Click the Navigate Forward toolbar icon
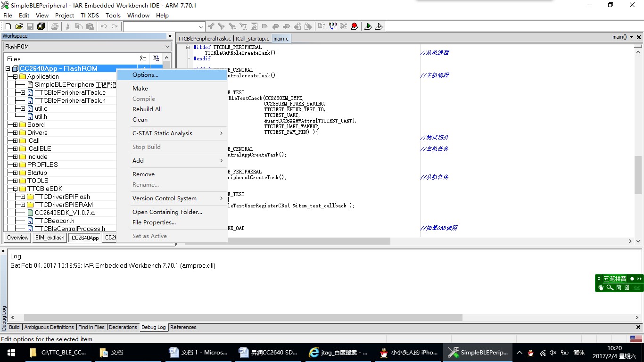644x362 pixels. [x=308, y=26]
